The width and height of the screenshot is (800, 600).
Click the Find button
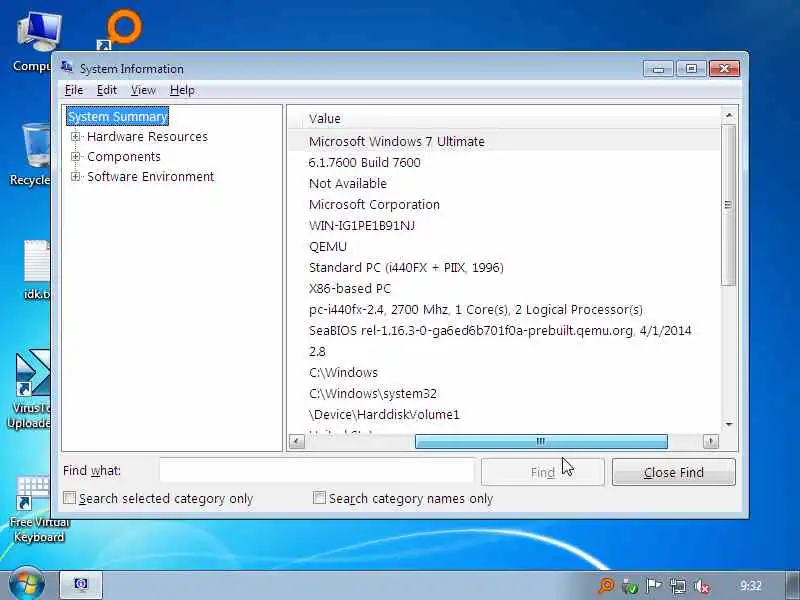click(x=542, y=472)
